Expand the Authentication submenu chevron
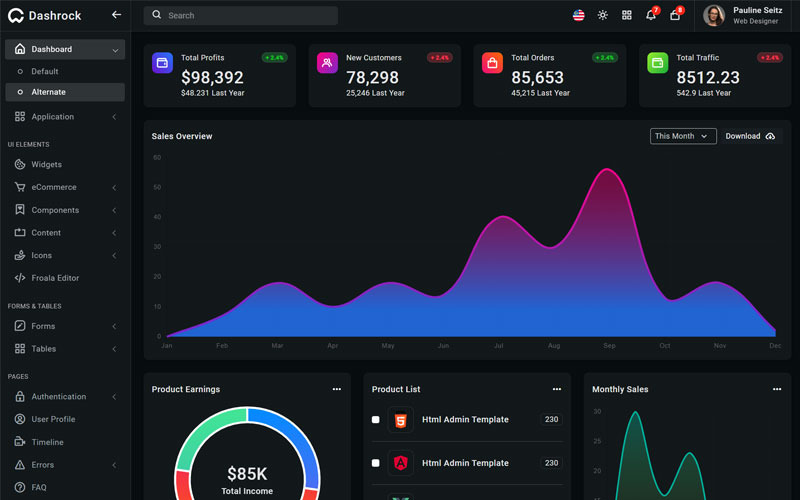 [x=114, y=397]
